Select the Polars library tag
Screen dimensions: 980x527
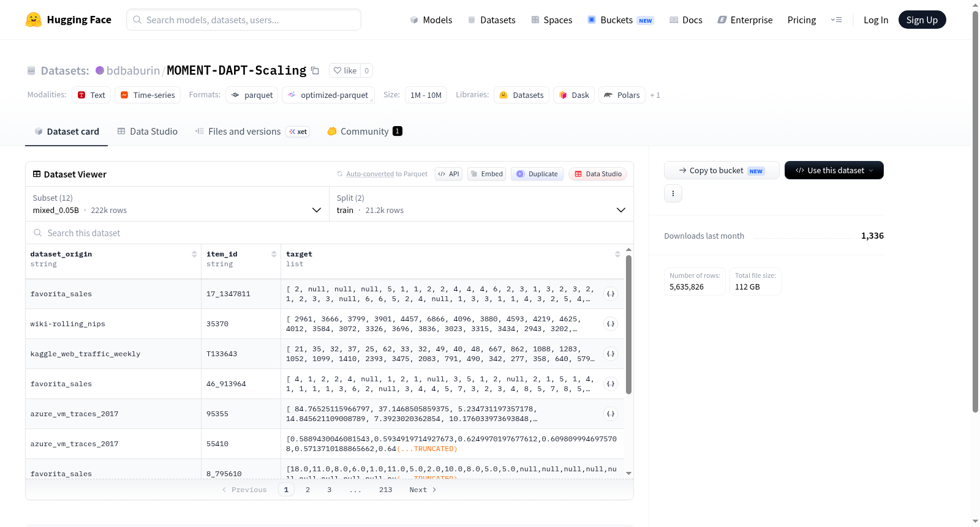point(622,95)
